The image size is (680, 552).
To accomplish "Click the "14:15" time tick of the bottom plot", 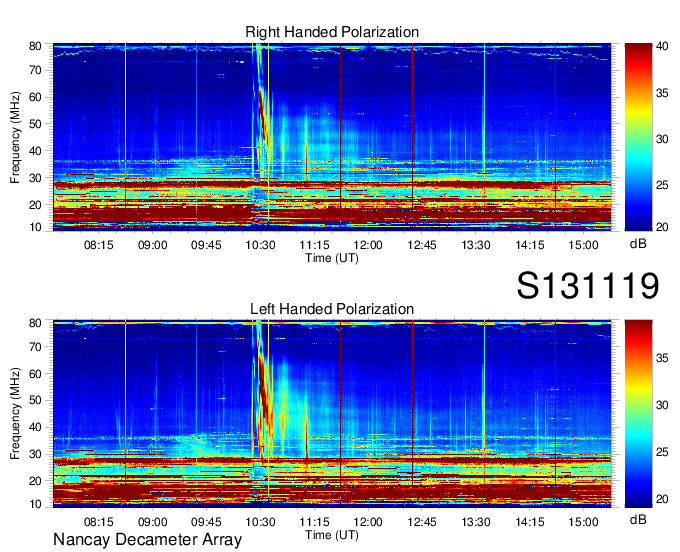I will (530, 522).
